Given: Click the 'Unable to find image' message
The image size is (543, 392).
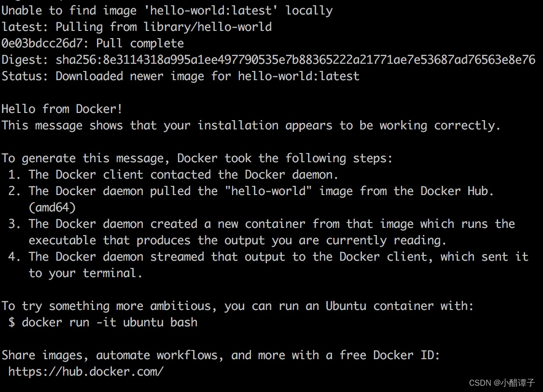Looking at the screenshot, I should [167, 11].
